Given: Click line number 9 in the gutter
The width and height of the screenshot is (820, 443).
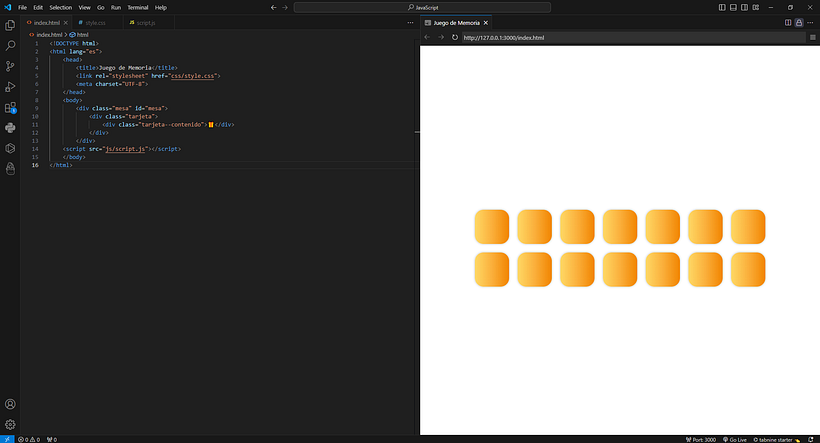Looking at the screenshot, I should coord(37,108).
